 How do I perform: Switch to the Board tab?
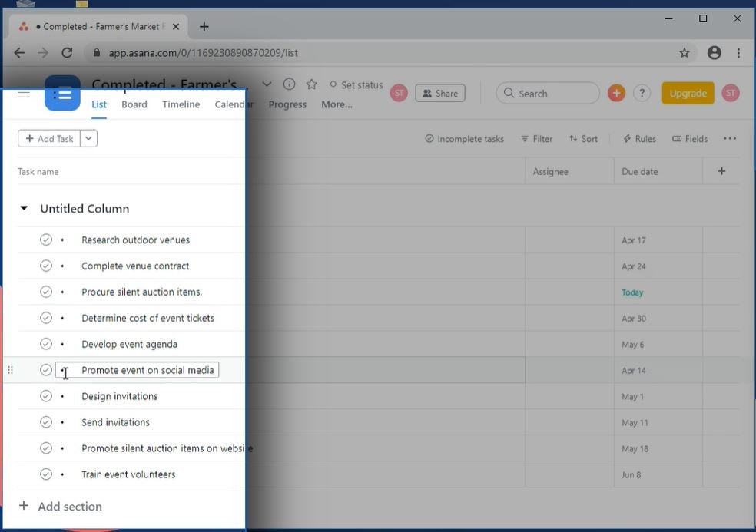(x=134, y=104)
